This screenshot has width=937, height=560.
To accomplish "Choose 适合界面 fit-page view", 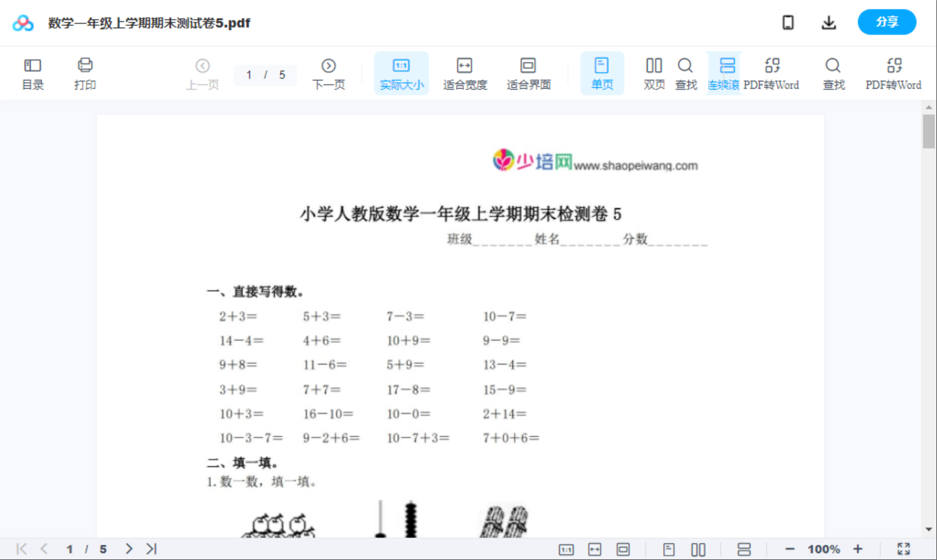I will click(528, 73).
